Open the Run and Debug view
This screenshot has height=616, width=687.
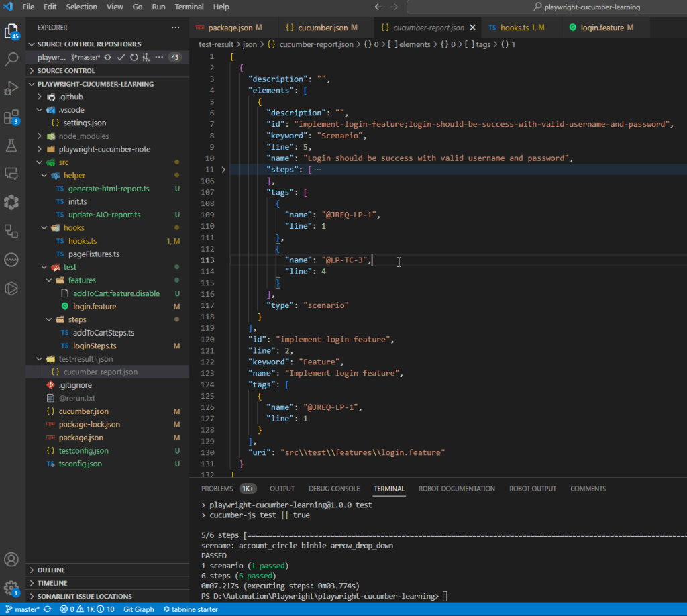11,88
